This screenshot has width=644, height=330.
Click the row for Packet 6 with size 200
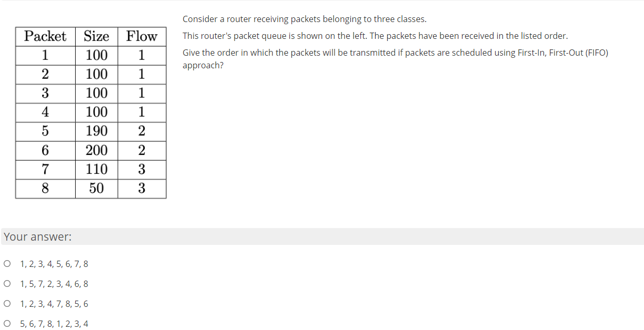point(89,150)
